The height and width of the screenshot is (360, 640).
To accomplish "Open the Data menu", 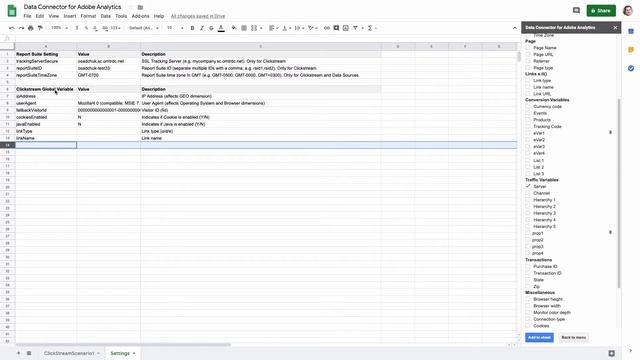I will click(x=106, y=16).
